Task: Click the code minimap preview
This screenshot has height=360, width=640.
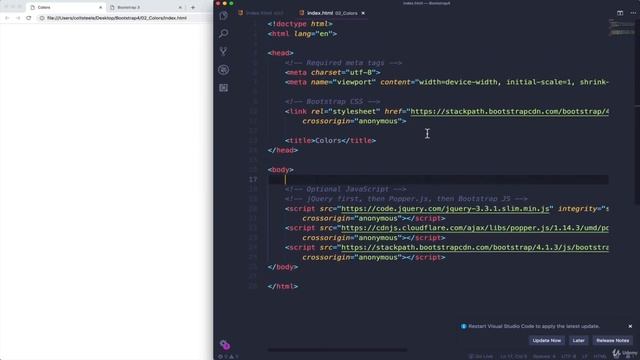Action: [x=622, y=28]
